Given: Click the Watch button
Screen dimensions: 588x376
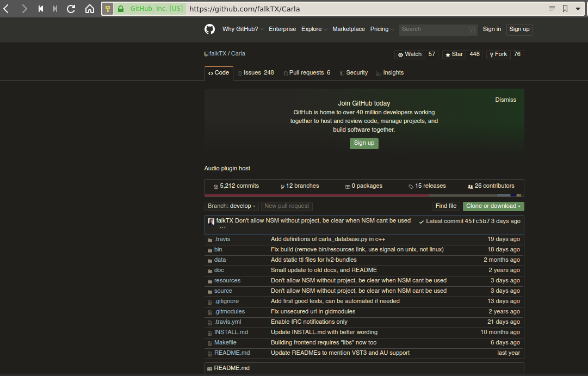Looking at the screenshot, I should click(x=410, y=54).
